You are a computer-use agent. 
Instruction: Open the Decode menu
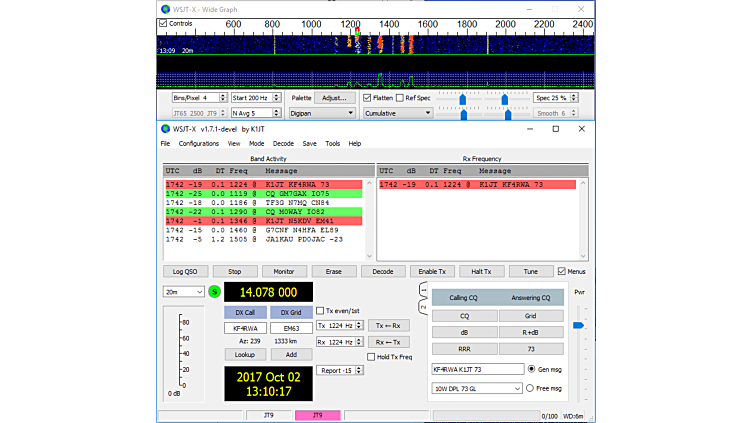coord(283,143)
